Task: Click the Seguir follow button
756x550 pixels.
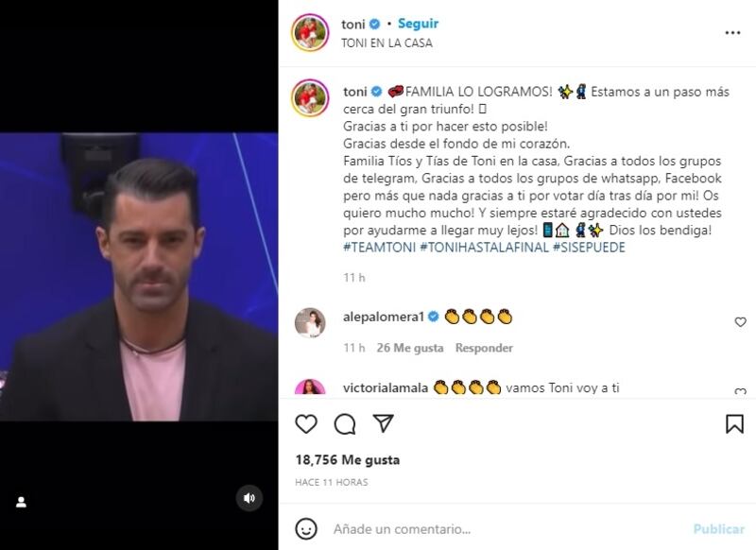Action: (x=418, y=24)
